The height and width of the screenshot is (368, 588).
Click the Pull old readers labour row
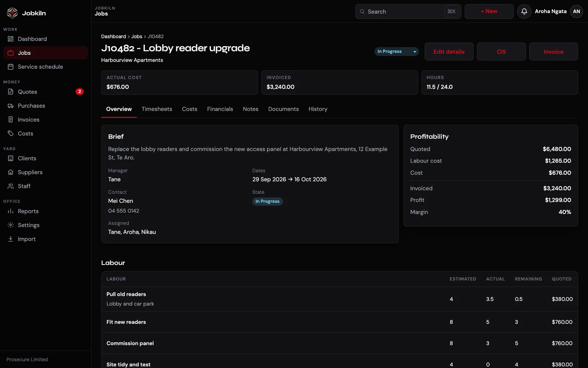tap(340, 299)
